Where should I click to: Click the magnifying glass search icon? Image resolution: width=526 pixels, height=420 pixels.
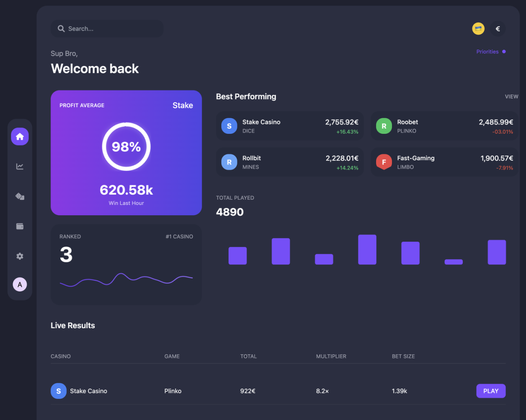[x=61, y=29]
